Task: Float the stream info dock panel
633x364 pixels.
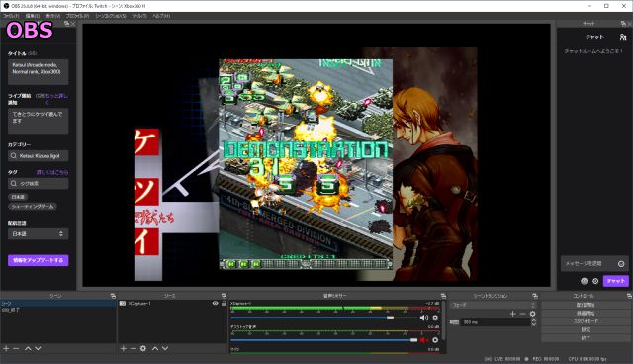Action: click(67, 24)
